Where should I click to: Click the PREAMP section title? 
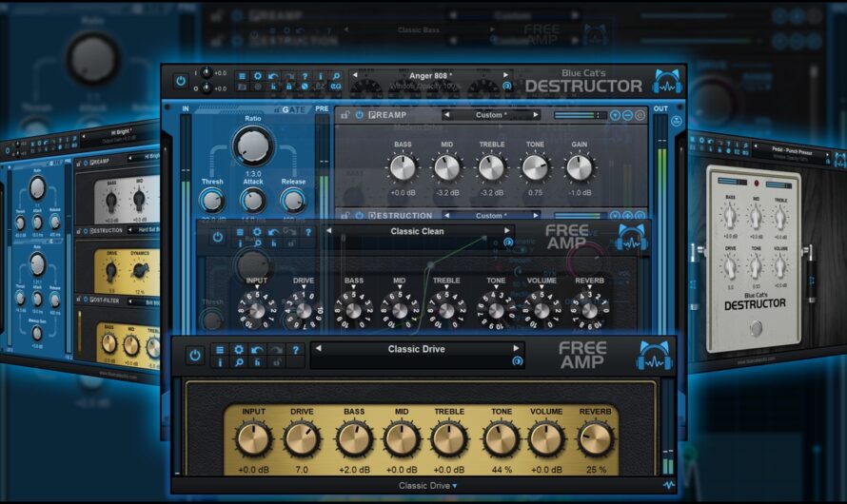(x=387, y=115)
